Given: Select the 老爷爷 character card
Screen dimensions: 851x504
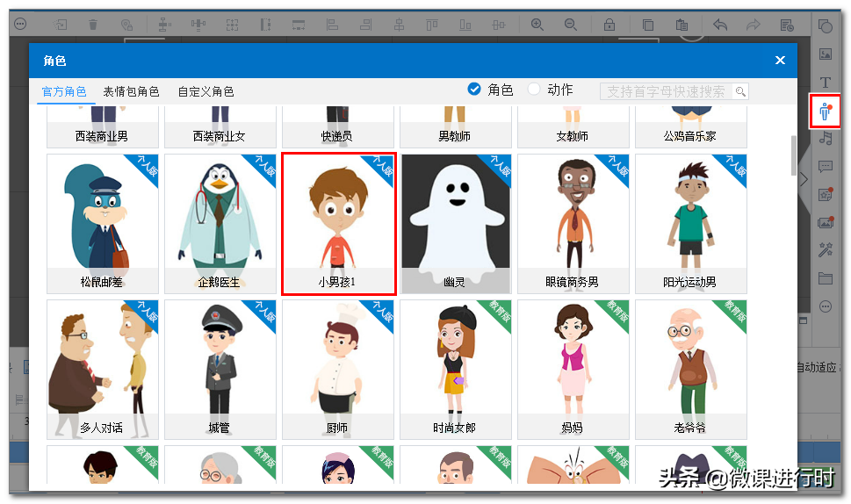Looking at the screenshot, I should (x=691, y=370).
